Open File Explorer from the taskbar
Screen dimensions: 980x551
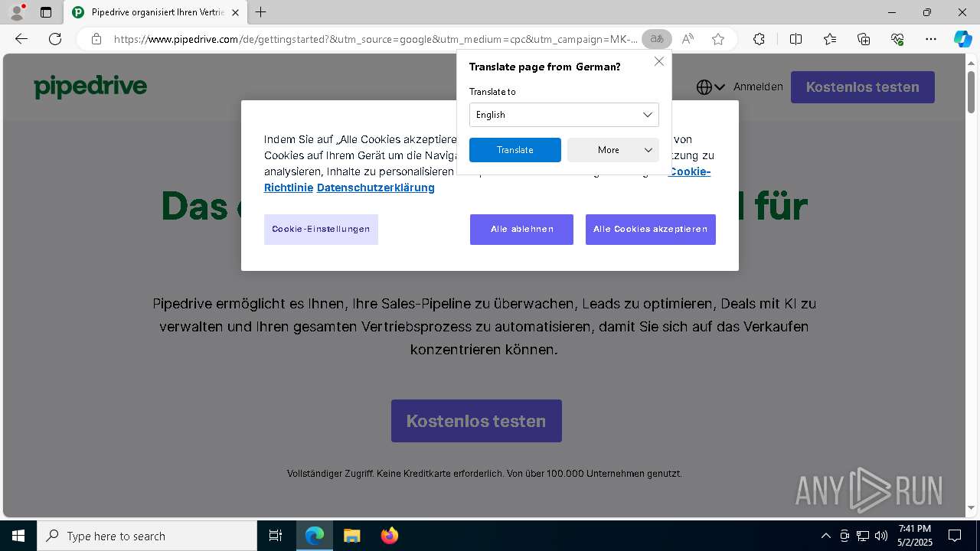tap(351, 536)
